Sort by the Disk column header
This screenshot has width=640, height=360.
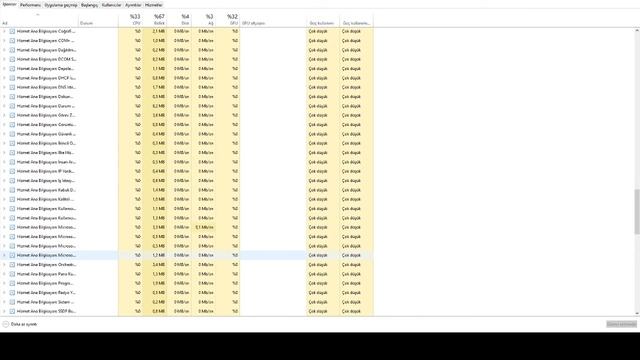(180, 20)
